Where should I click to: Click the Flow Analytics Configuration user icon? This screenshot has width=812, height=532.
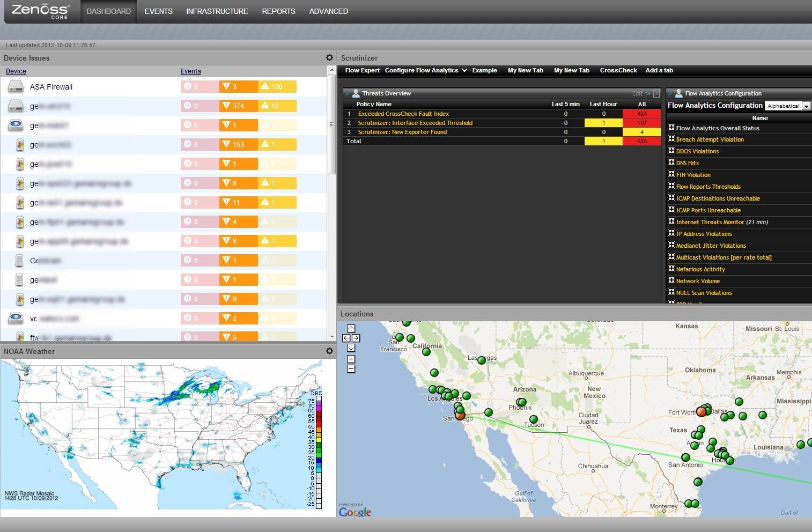678,93
